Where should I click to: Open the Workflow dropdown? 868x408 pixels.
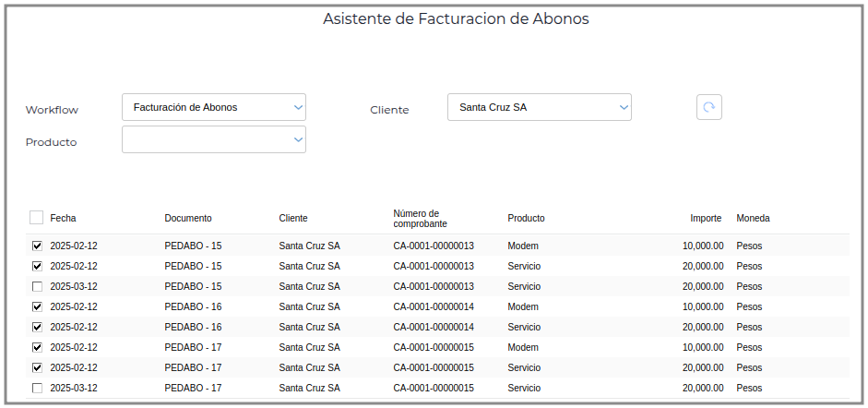click(x=214, y=107)
